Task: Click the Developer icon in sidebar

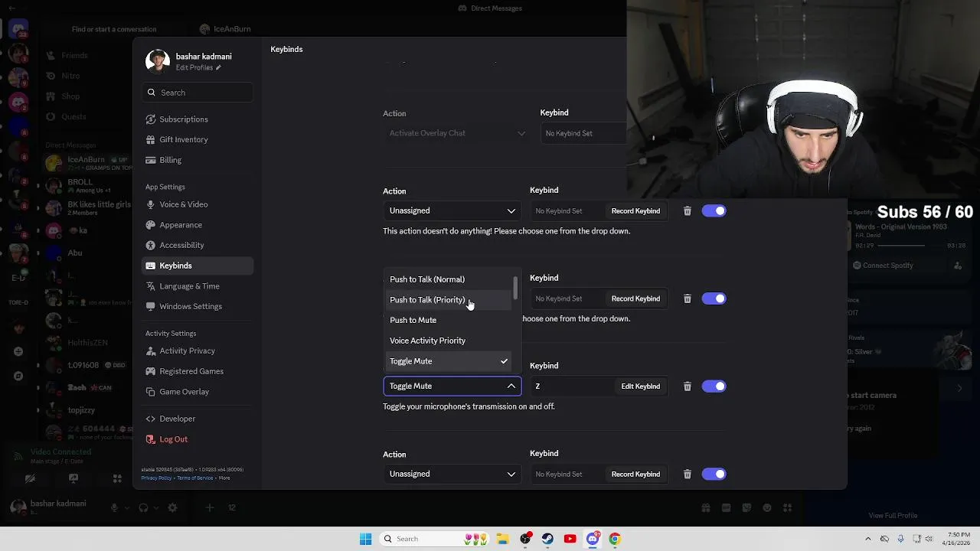Action: click(151, 419)
